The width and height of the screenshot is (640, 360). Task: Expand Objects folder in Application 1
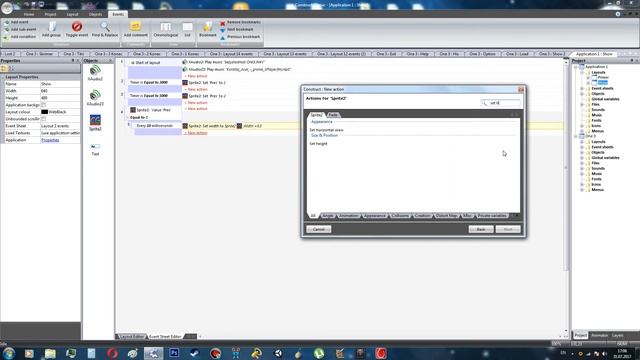[x=582, y=93]
